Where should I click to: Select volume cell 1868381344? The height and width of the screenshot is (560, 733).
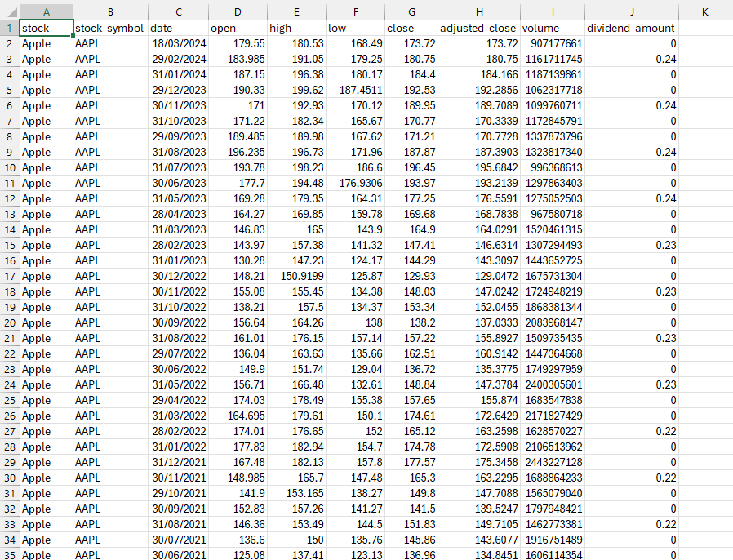click(x=553, y=307)
